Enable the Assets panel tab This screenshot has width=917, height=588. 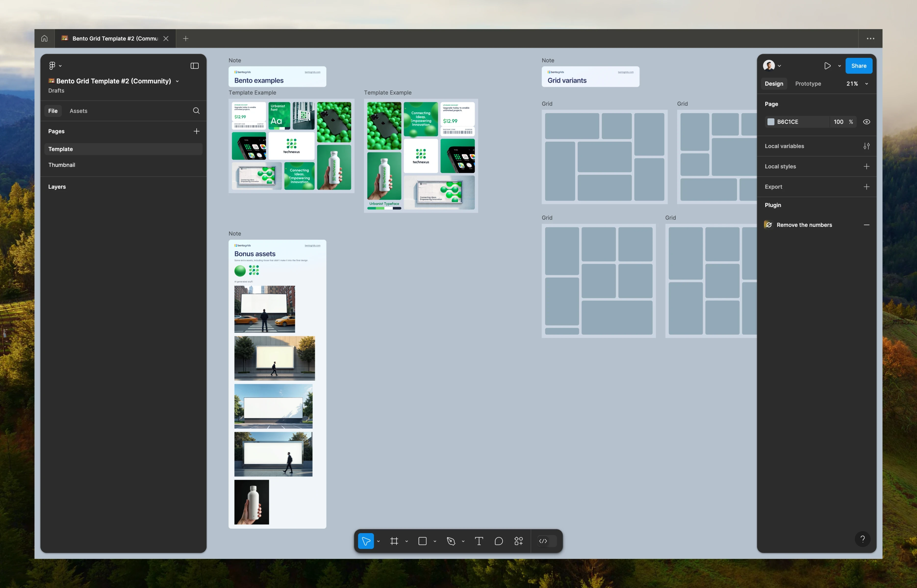tap(78, 110)
